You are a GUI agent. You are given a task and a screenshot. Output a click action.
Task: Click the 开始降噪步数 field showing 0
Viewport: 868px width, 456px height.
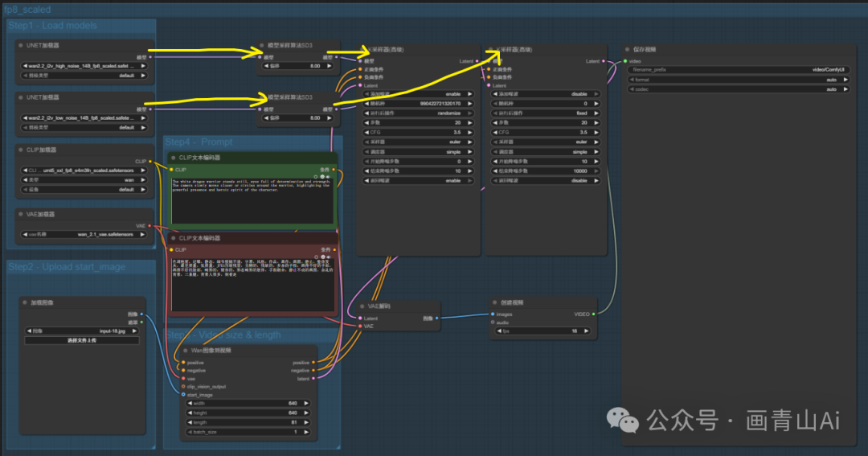pyautogui.click(x=419, y=161)
